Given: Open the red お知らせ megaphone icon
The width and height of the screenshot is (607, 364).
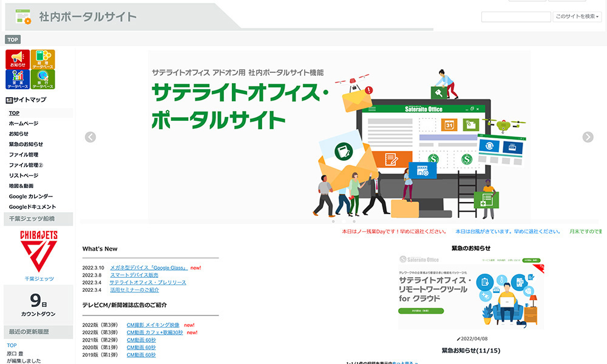Looking at the screenshot, I should pos(18,59).
